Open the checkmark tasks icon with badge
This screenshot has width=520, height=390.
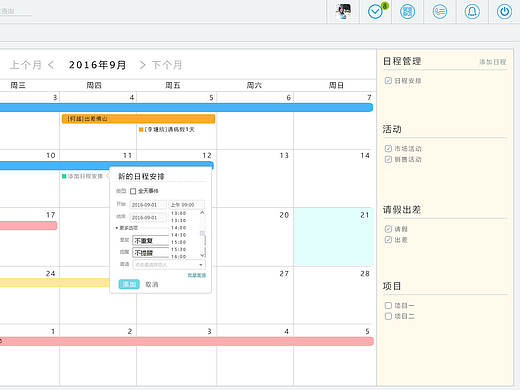point(375,12)
